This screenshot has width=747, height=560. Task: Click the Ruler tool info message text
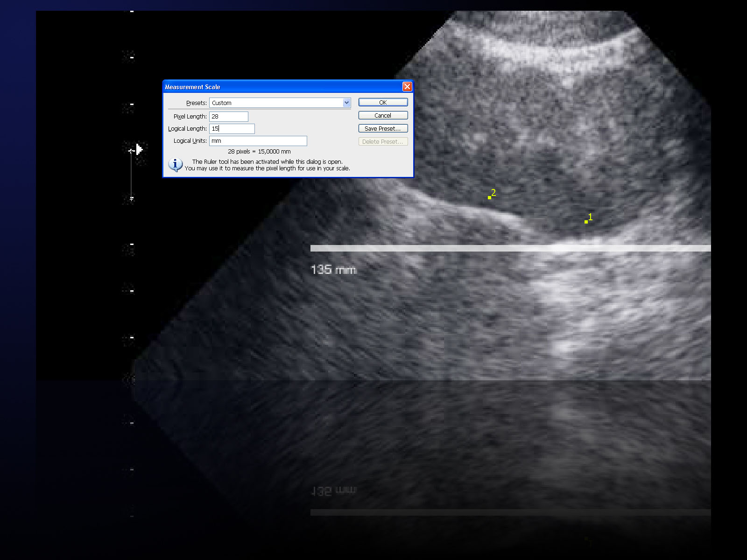click(267, 165)
